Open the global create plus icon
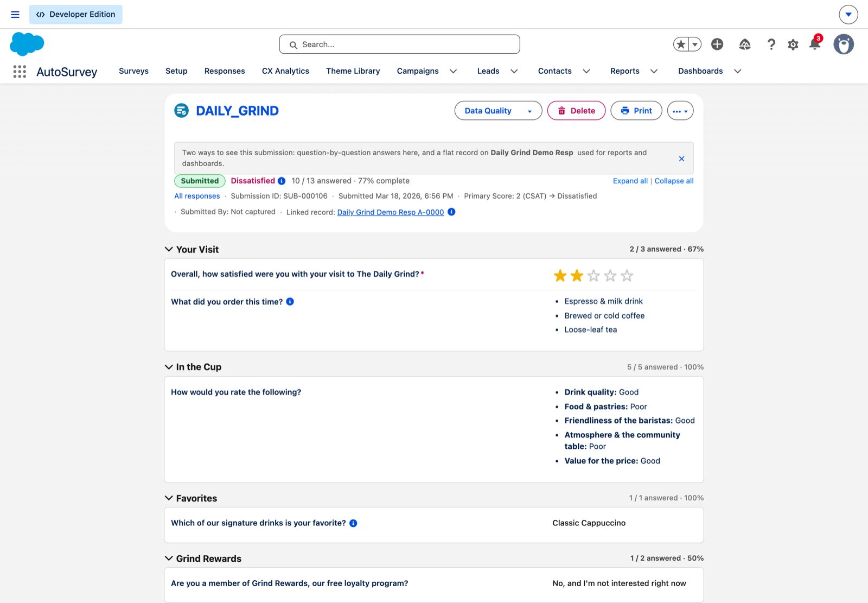The image size is (868, 603). pyautogui.click(x=717, y=45)
